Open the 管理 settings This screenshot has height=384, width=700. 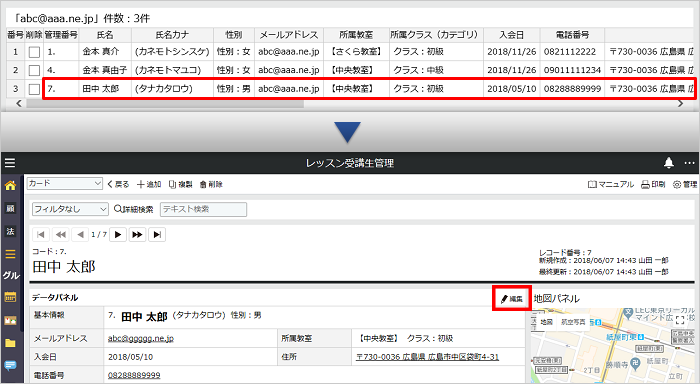tap(685, 184)
